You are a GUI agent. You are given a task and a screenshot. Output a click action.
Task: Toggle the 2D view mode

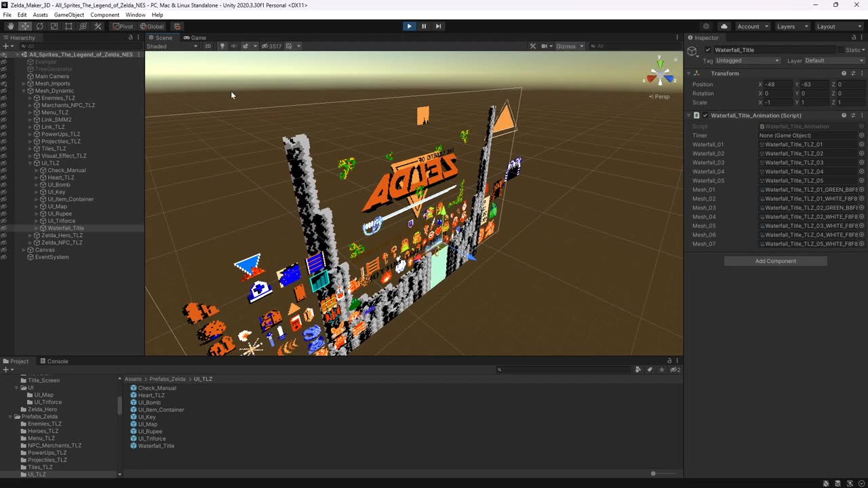208,46
